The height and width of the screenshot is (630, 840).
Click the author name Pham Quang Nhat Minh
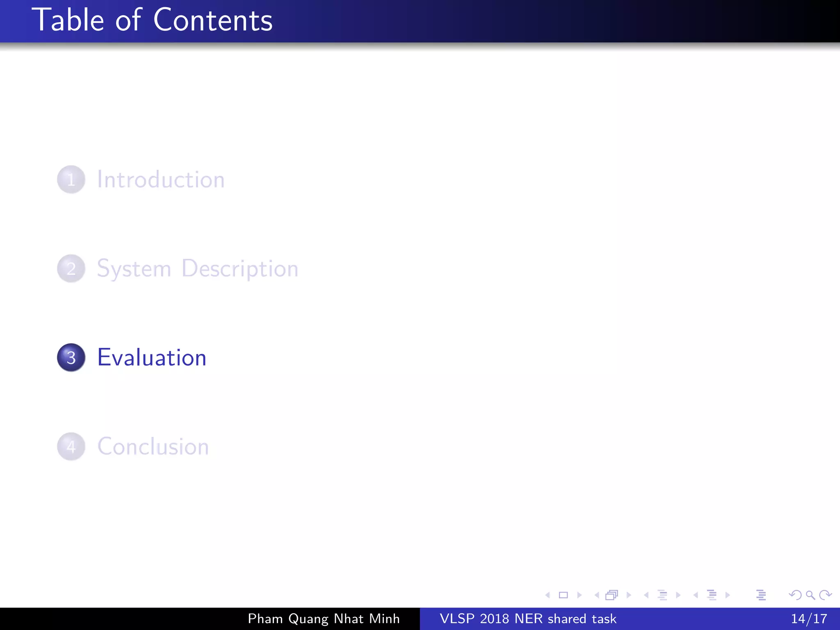(x=324, y=619)
